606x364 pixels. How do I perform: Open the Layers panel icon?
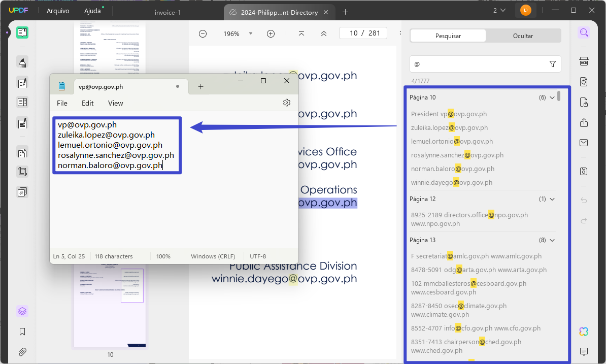point(22,311)
